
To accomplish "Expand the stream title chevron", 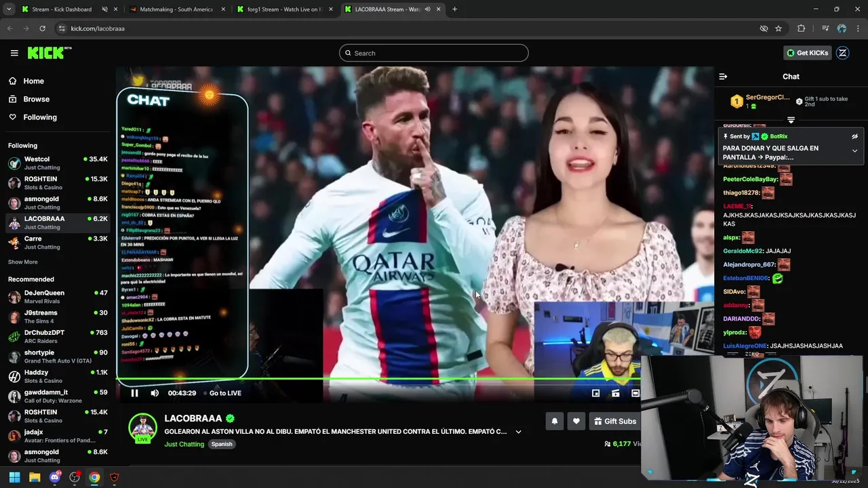I will (518, 432).
